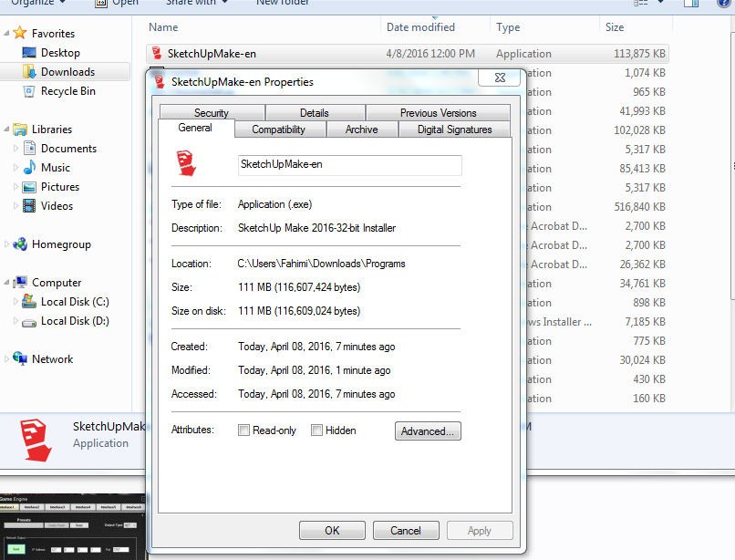Expand the Music library node
Viewport: 735px width, 560px height.
[16, 168]
